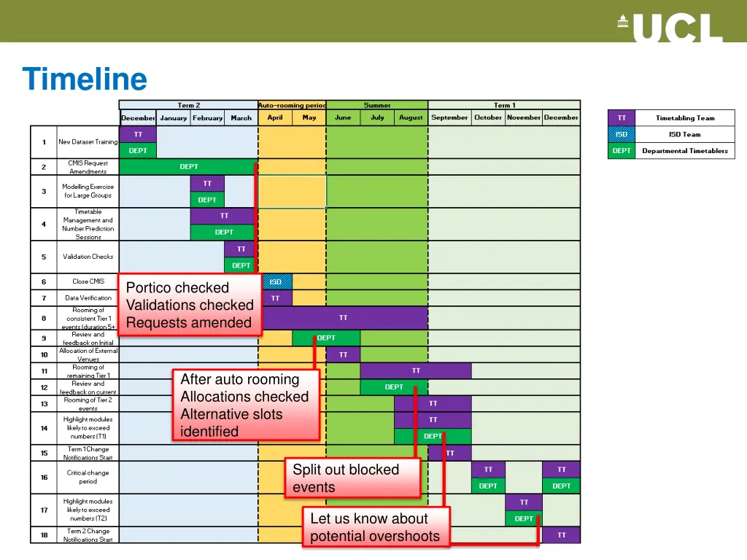The height and width of the screenshot is (560, 747).
Task: Select Term 2 Change Notifications Start label
Action: pyautogui.click(x=88, y=534)
